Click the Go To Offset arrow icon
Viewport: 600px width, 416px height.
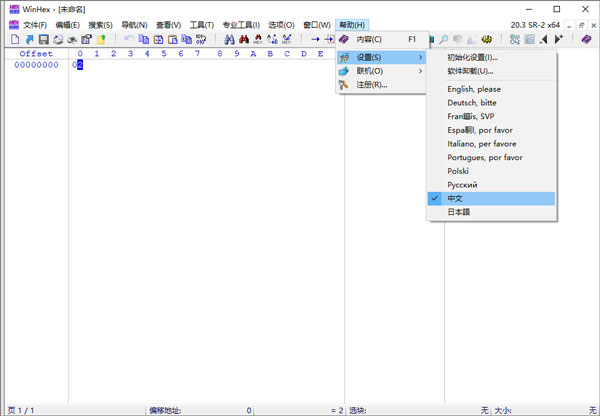pyautogui.click(x=315, y=39)
